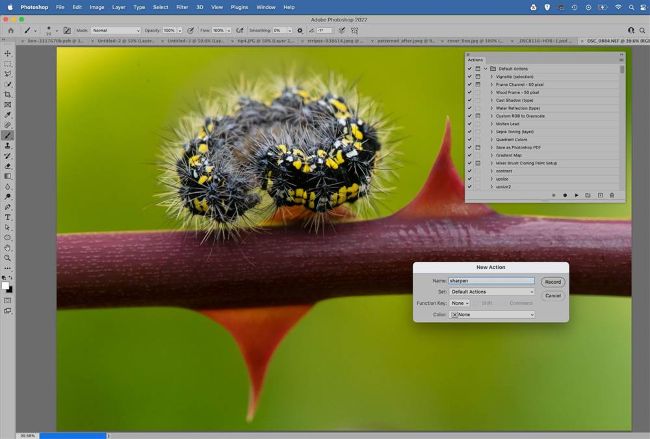The height and width of the screenshot is (439, 650).
Task: Select the Crop tool
Action: 8,94
